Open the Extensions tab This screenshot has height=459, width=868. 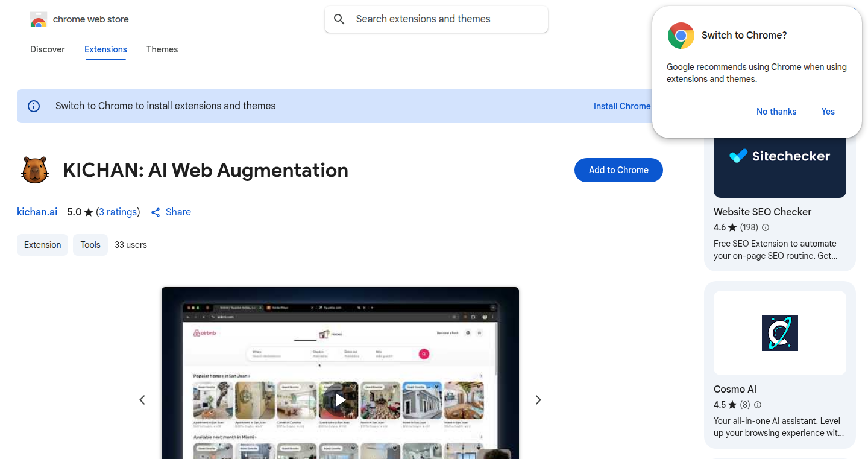pyautogui.click(x=105, y=49)
